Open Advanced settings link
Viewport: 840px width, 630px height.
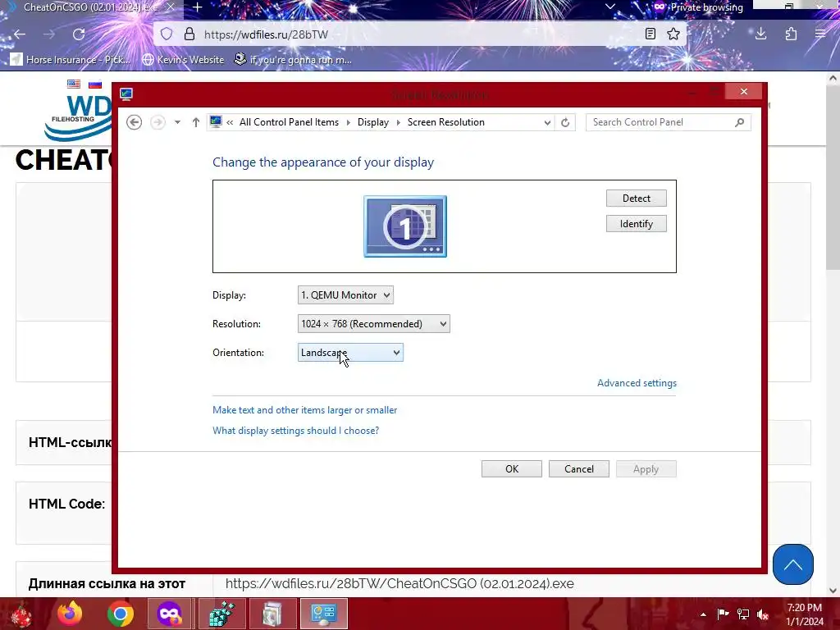637,383
